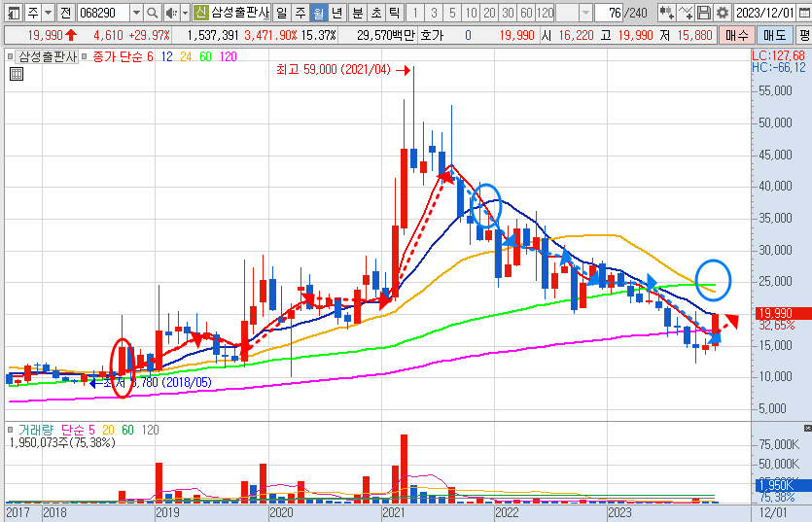Click the green 신 badge icon

(x=201, y=13)
